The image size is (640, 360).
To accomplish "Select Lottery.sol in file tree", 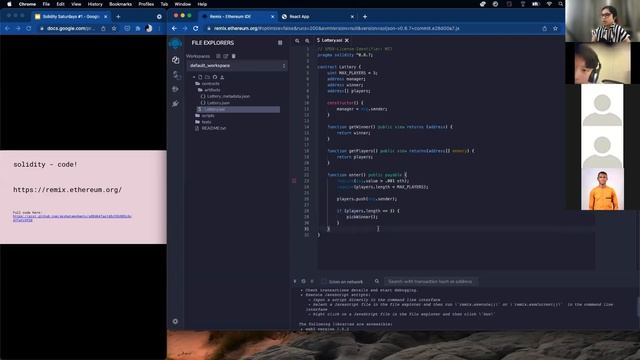I will pyautogui.click(x=238, y=109).
